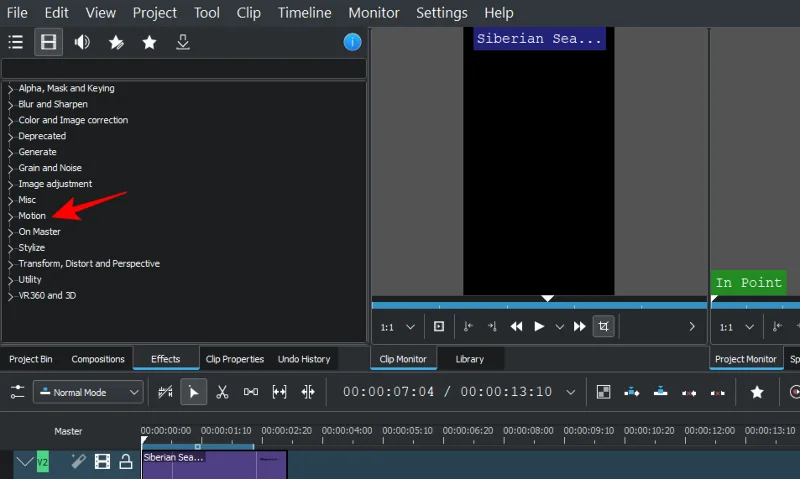
Task: Open the File menu
Action: (17, 13)
